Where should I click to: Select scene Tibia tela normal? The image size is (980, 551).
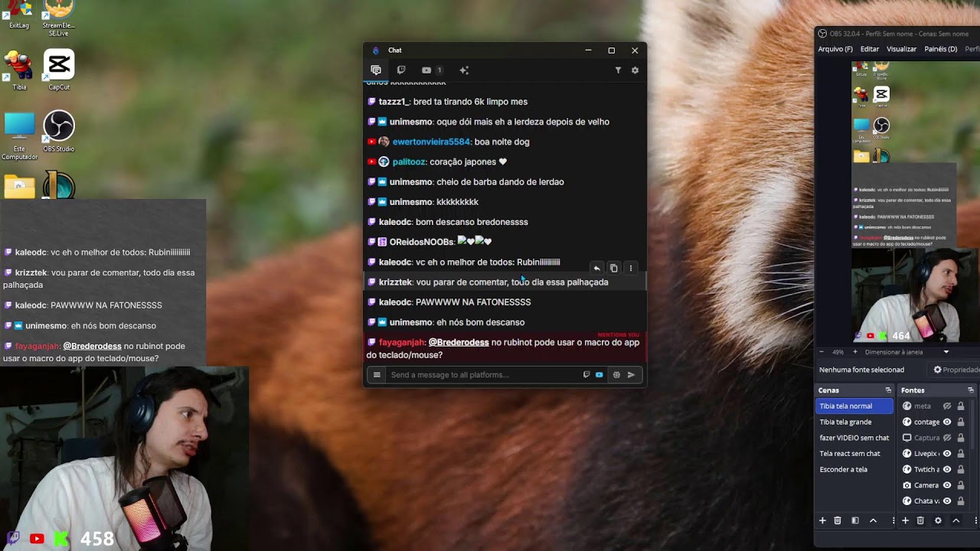pyautogui.click(x=854, y=406)
